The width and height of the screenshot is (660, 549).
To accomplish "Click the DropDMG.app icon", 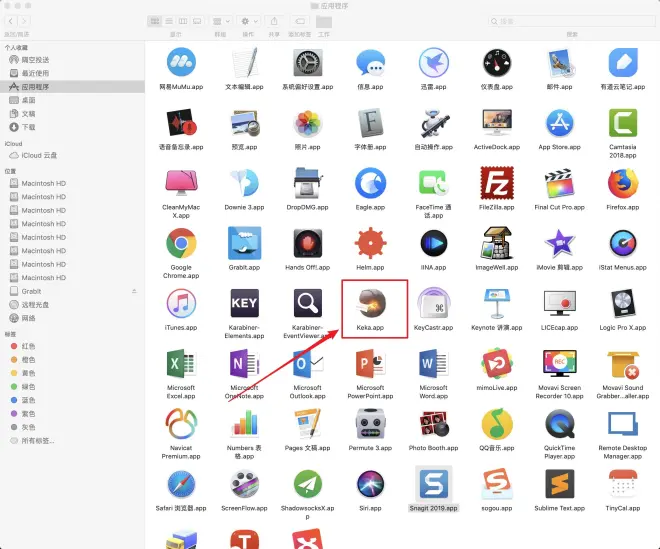I will [307, 183].
